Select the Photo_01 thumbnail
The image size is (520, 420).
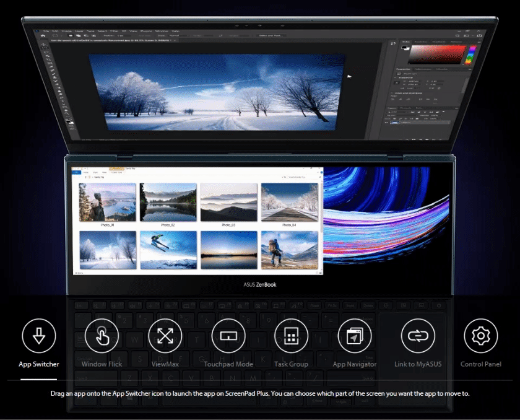pos(108,202)
